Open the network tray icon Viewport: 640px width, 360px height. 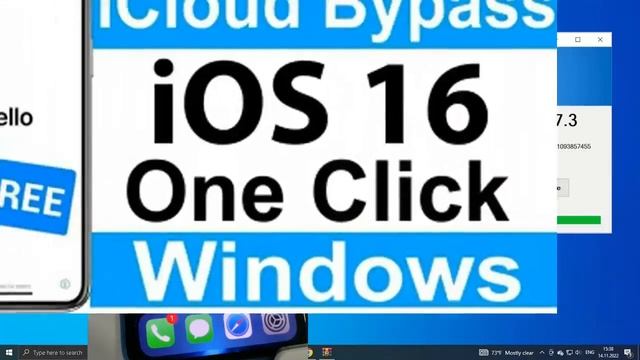pyautogui.click(x=569, y=353)
